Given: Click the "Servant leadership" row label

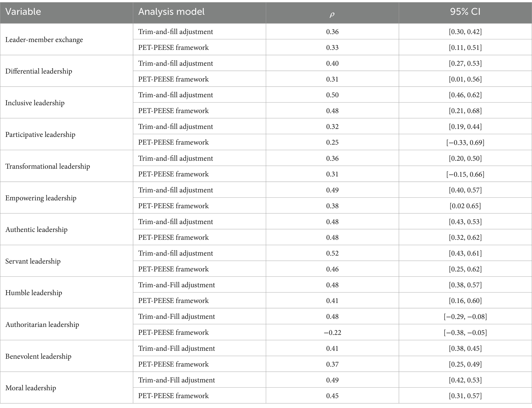Looking at the screenshot, I should pyautogui.click(x=33, y=261).
